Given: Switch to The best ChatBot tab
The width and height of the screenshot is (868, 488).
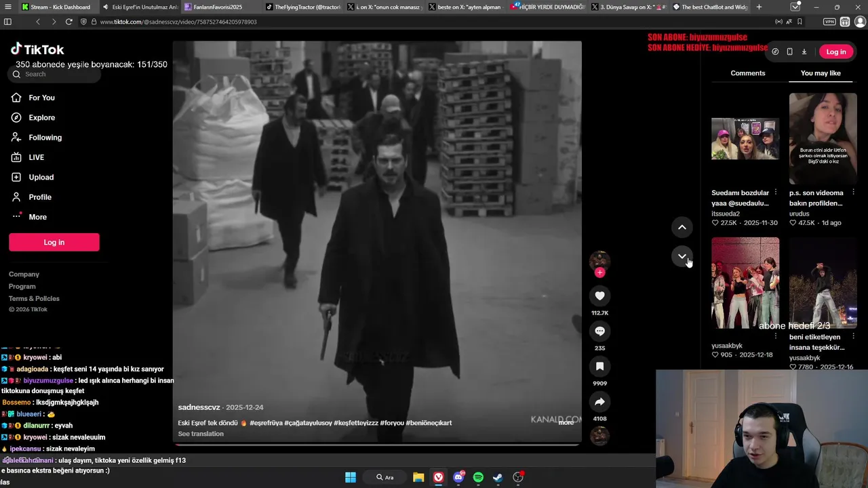Looking at the screenshot, I should tap(709, 7).
